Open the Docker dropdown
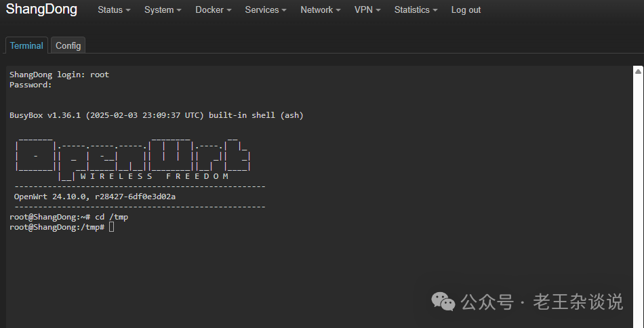This screenshot has width=644, height=328. [x=213, y=10]
